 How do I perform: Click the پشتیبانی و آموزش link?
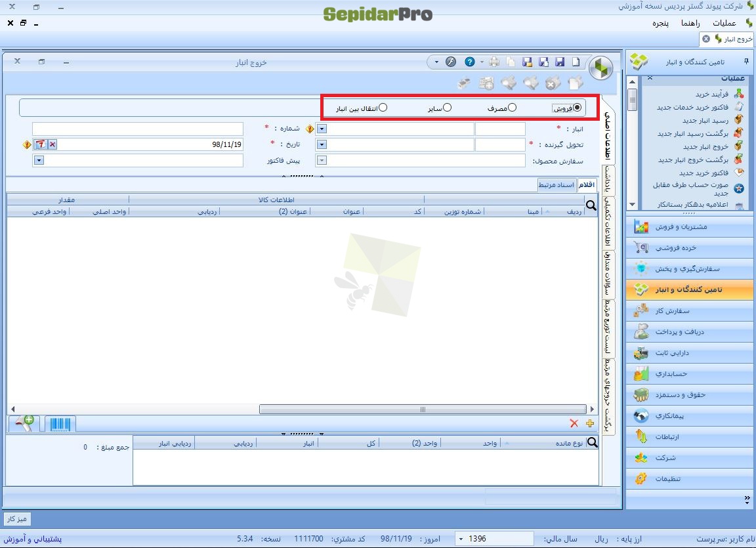click(x=33, y=538)
